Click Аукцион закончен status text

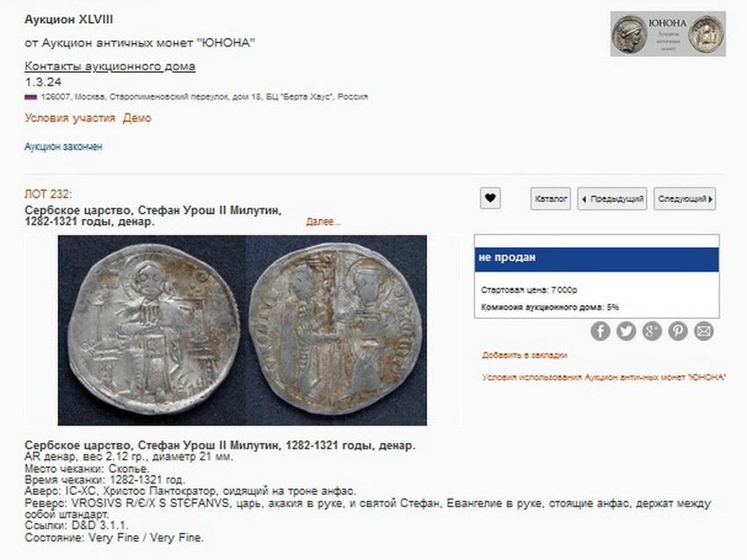(x=63, y=146)
